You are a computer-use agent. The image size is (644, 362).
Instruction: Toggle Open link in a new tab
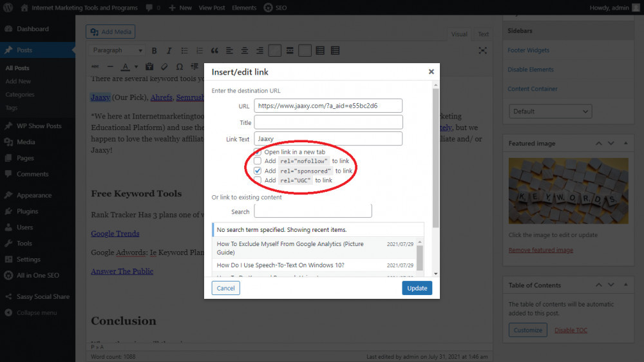tap(258, 152)
